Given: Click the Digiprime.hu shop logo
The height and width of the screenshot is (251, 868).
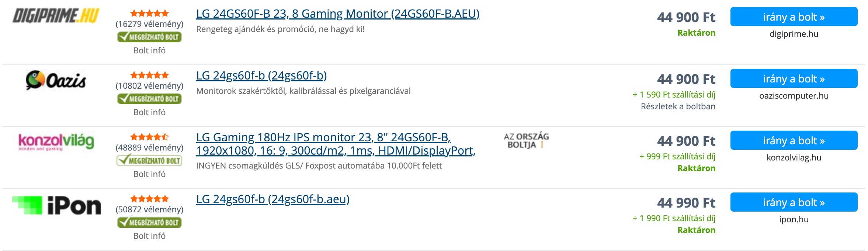Looking at the screenshot, I should click(56, 16).
